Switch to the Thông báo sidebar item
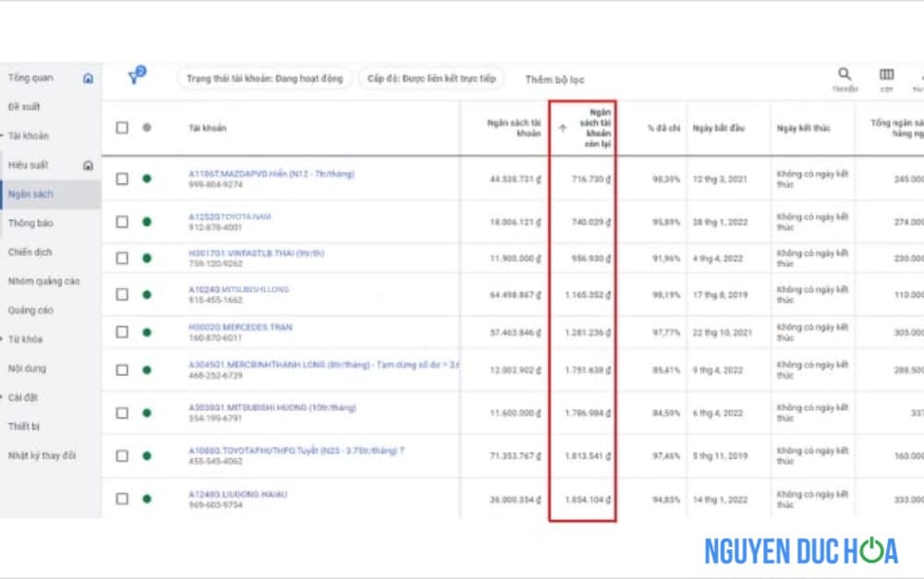 pos(34,223)
